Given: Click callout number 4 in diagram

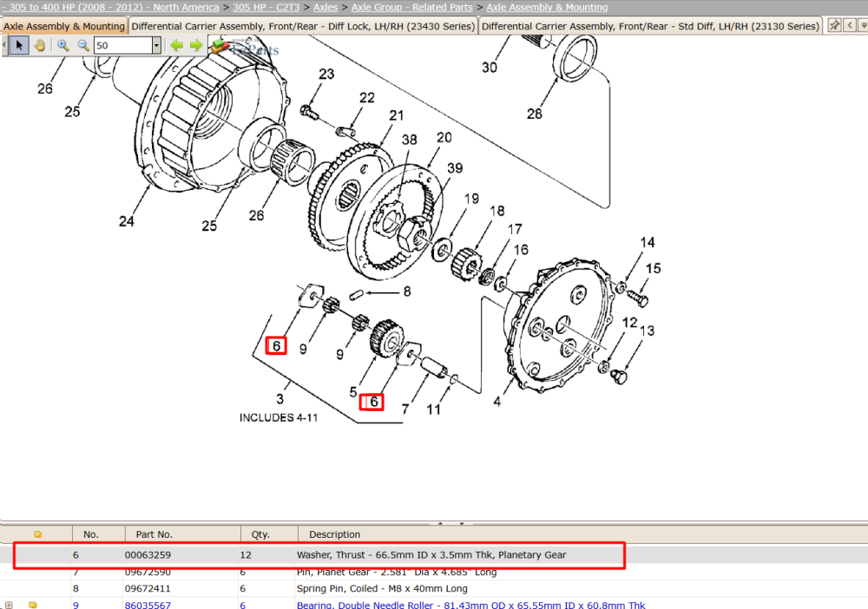Looking at the screenshot, I should pyautogui.click(x=497, y=402).
